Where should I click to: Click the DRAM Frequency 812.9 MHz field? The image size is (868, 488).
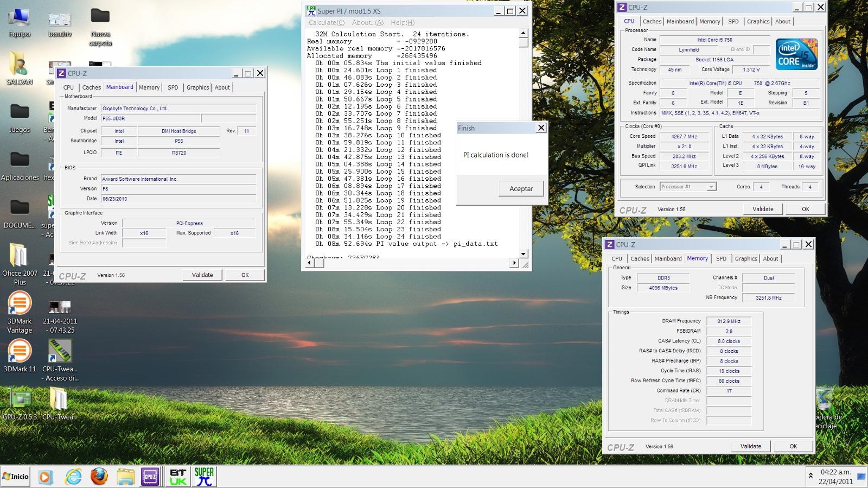point(729,321)
